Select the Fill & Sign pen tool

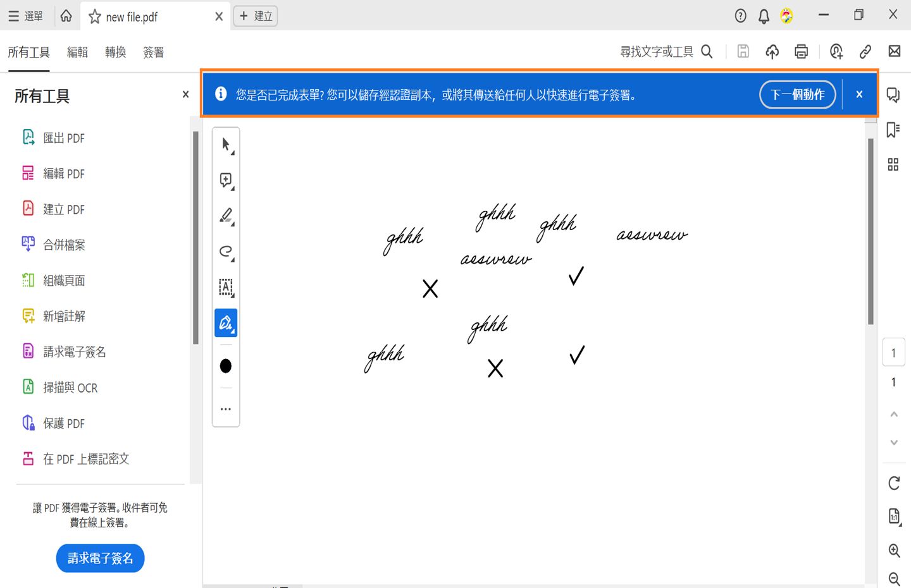pos(225,322)
